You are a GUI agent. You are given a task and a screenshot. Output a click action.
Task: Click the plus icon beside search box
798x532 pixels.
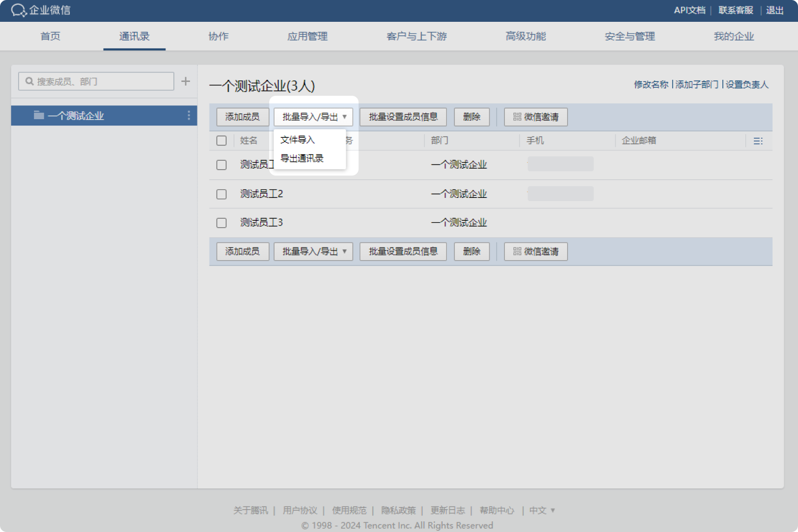pyautogui.click(x=186, y=81)
